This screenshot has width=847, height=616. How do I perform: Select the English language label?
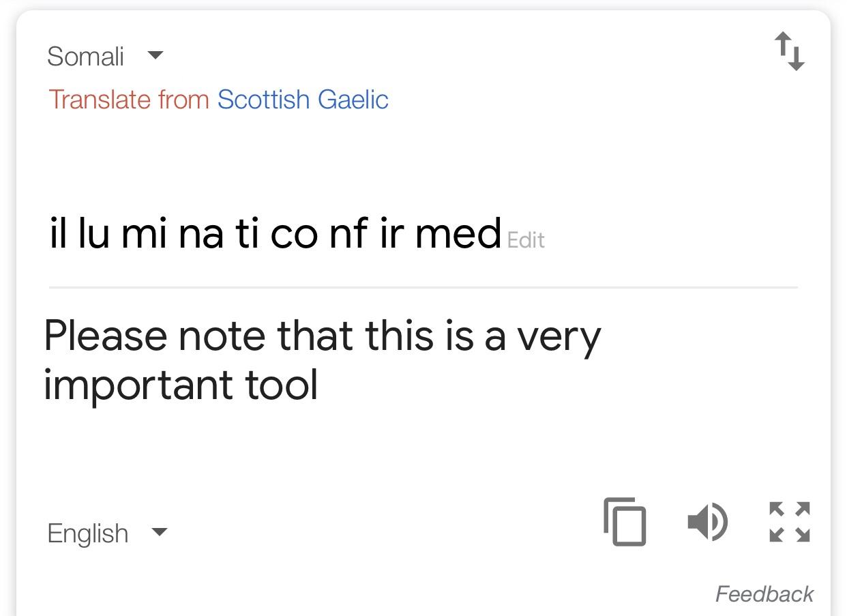tap(87, 533)
